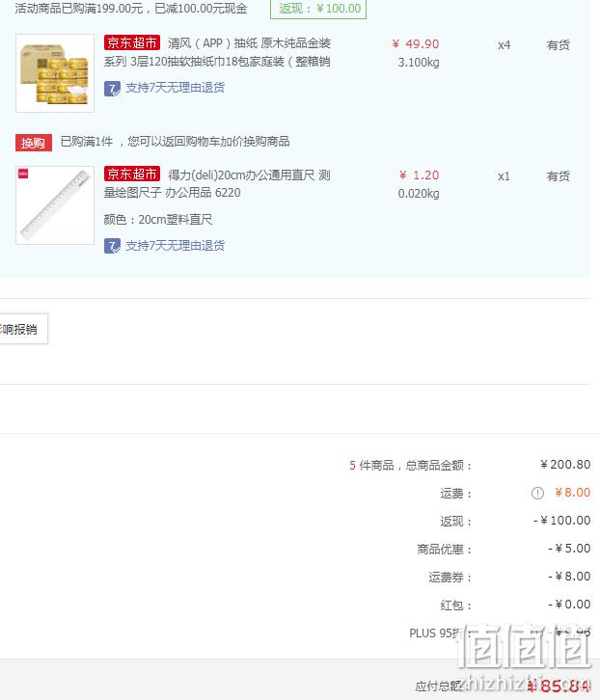Click the 响报销 button on left edge
This screenshot has height=700, width=600.
coord(24,329)
